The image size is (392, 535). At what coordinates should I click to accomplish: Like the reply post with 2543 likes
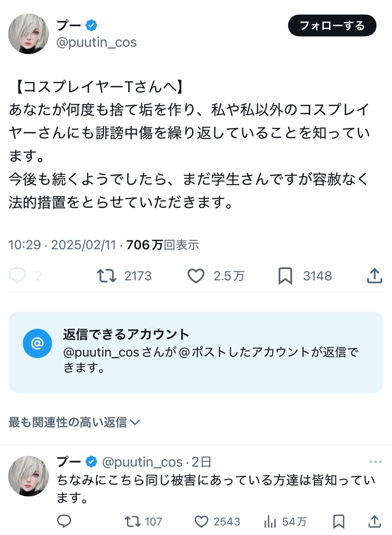tap(202, 521)
